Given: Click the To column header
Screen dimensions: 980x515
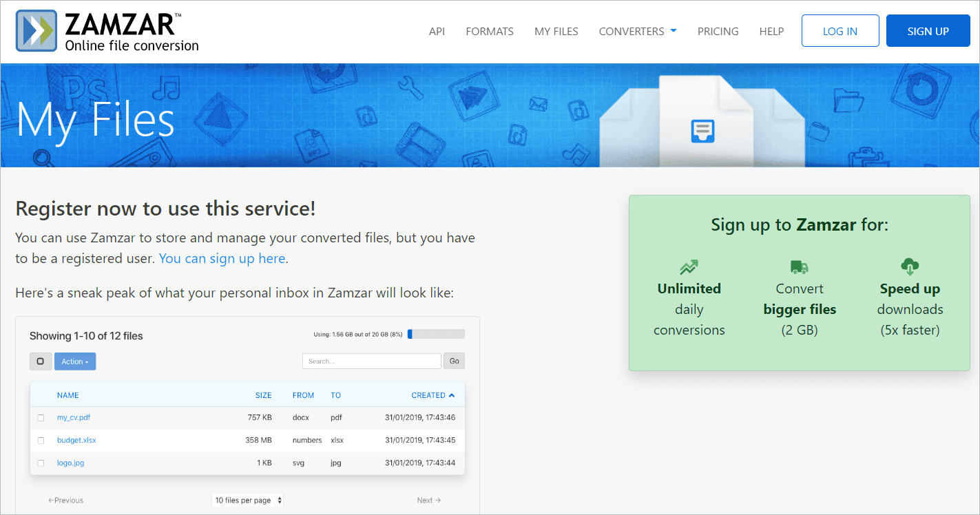Looking at the screenshot, I should pyautogui.click(x=336, y=395).
